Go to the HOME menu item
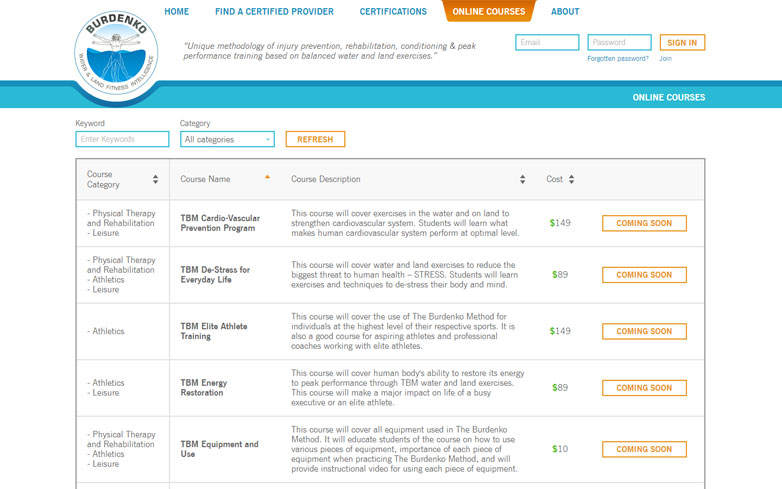 [177, 11]
